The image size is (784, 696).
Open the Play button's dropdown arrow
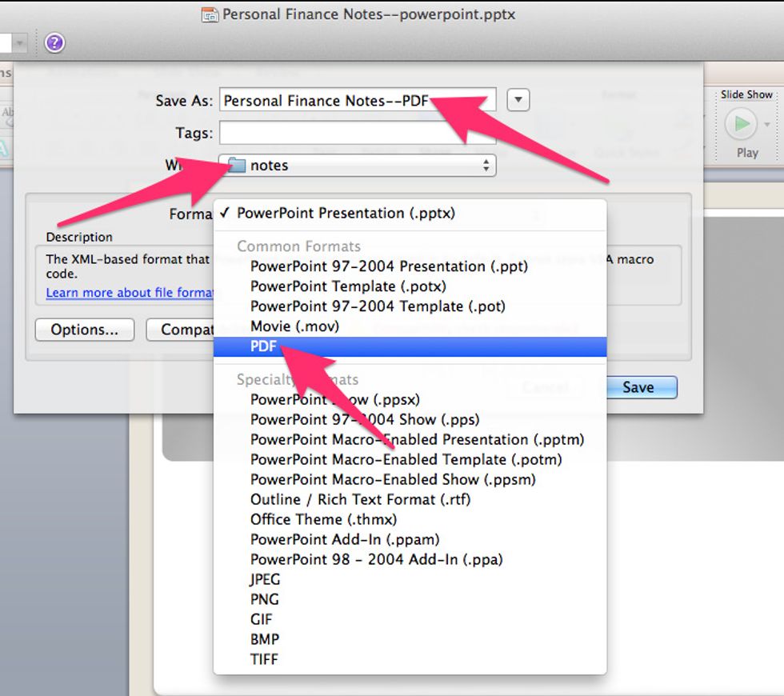click(766, 126)
